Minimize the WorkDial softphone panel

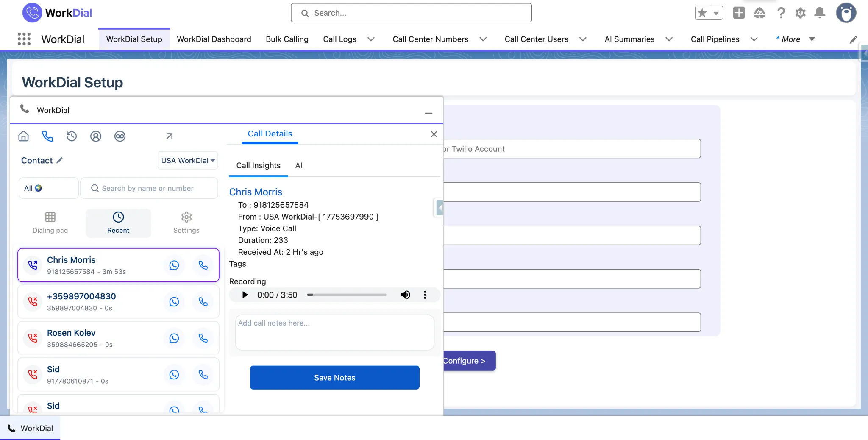point(428,113)
